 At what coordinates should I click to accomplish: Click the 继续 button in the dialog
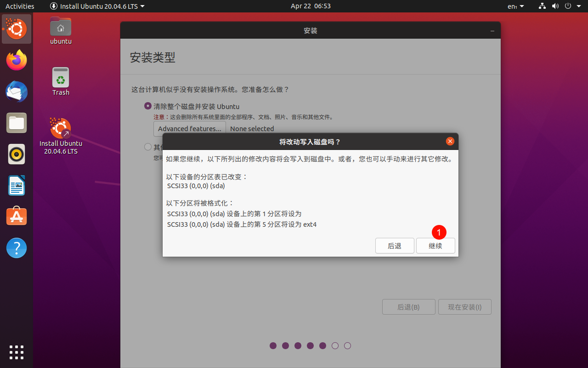coord(435,246)
